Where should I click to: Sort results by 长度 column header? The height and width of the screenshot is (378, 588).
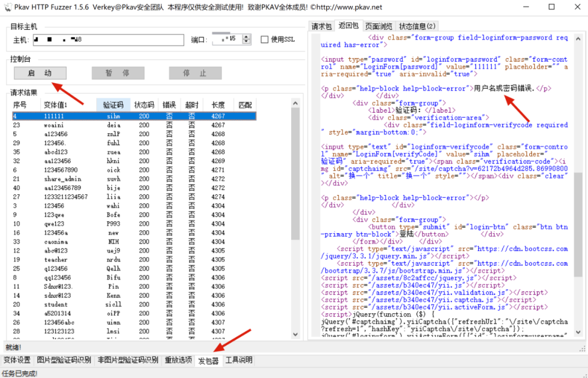218,105
